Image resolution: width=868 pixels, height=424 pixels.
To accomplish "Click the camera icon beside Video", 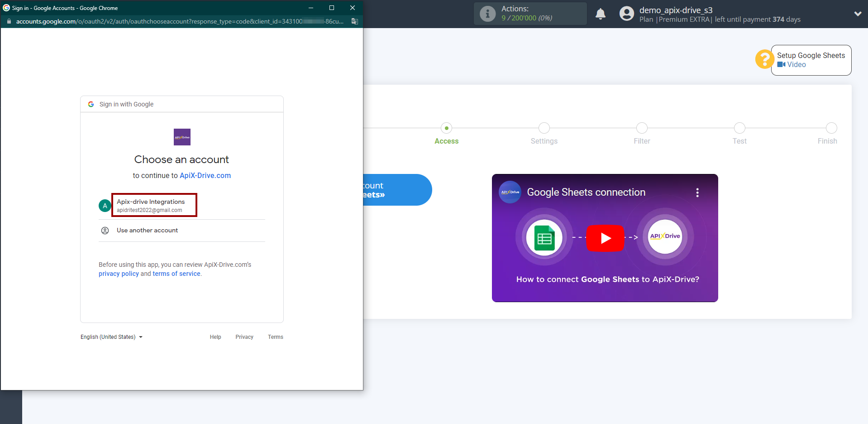I will coord(782,65).
